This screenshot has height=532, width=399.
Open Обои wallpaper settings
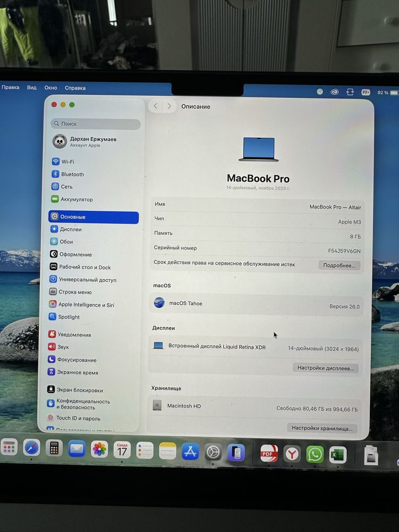[62, 242]
